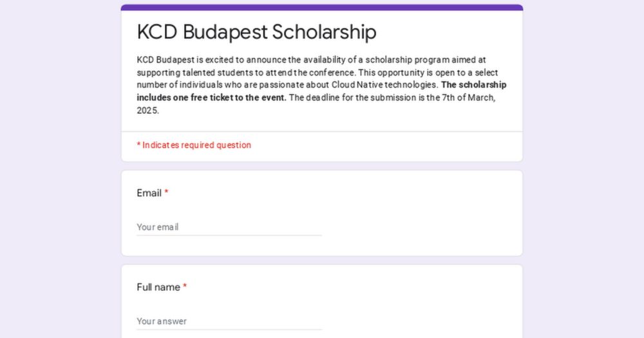Click the 'Email' question label
The height and width of the screenshot is (338, 644).
[x=149, y=193]
